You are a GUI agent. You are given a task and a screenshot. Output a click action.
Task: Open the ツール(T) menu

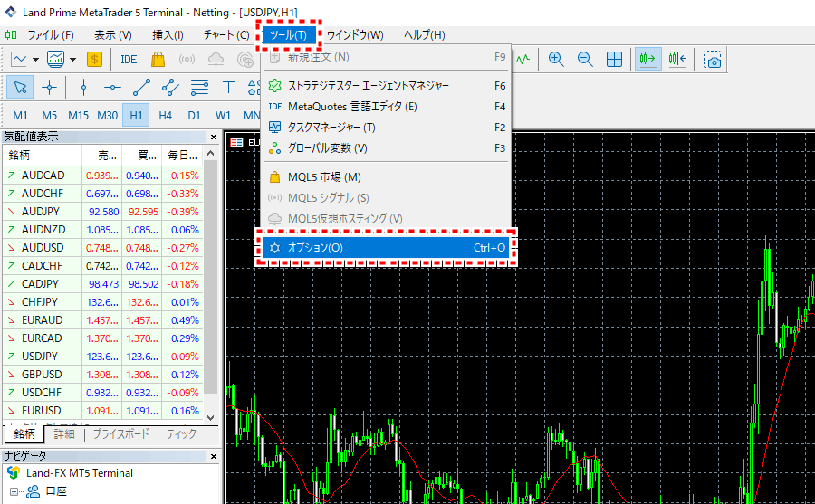pos(289,35)
